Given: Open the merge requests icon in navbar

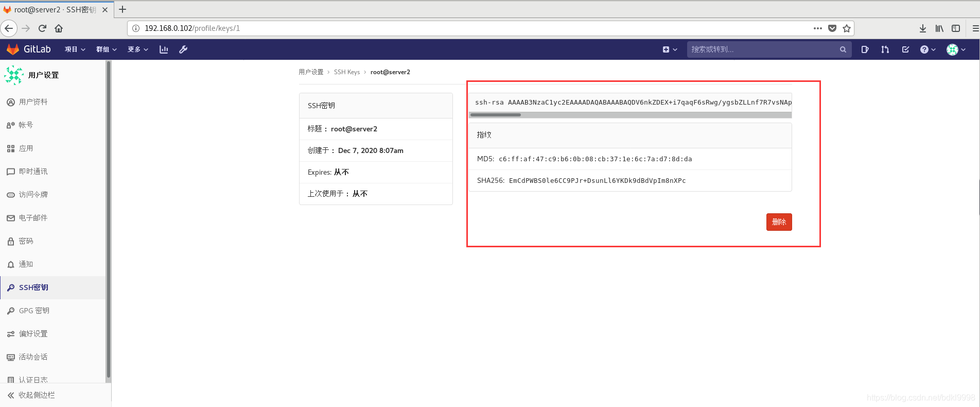Looking at the screenshot, I should pyautogui.click(x=885, y=49).
